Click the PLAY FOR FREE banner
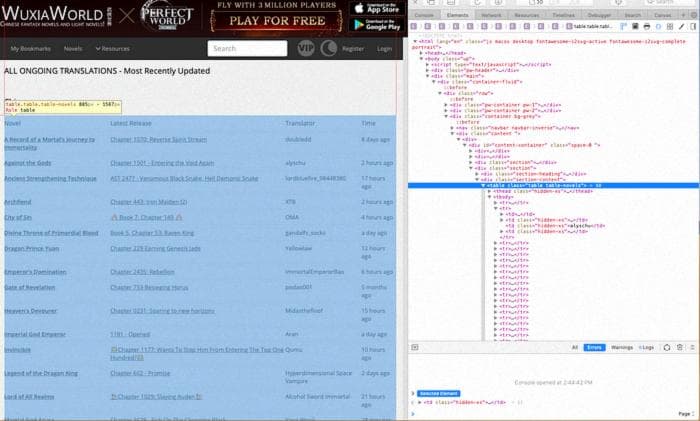 [x=276, y=21]
